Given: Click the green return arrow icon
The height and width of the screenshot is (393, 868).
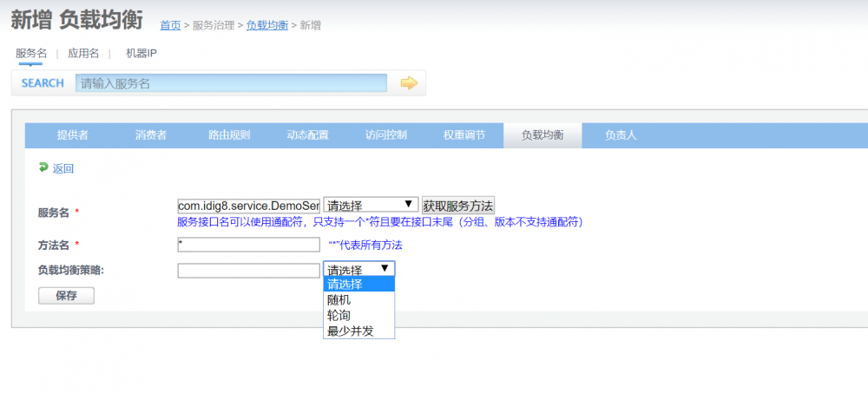Looking at the screenshot, I should click(x=43, y=167).
